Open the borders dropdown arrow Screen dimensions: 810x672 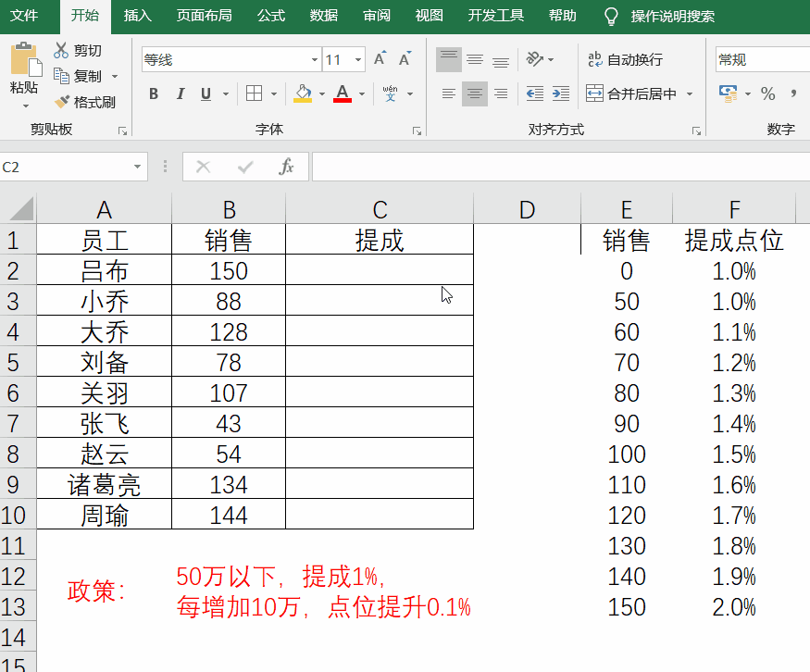point(273,93)
